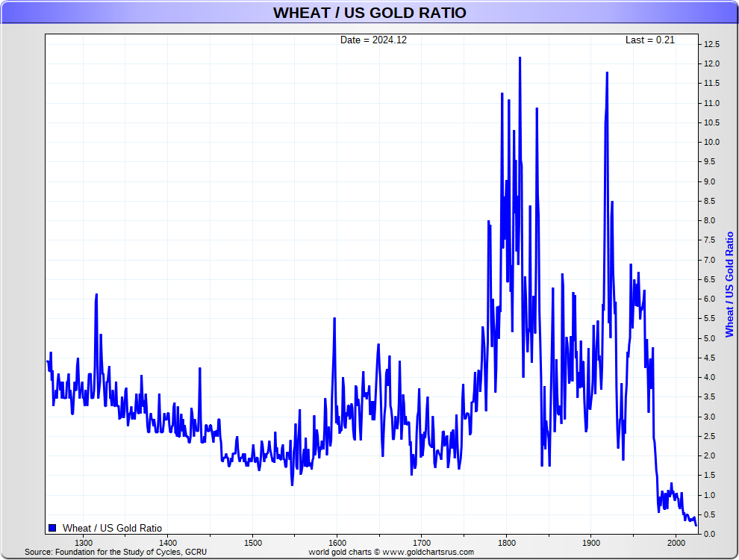Click the line spike just before 1600
The width and height of the screenshot is (739, 560).
334,319
